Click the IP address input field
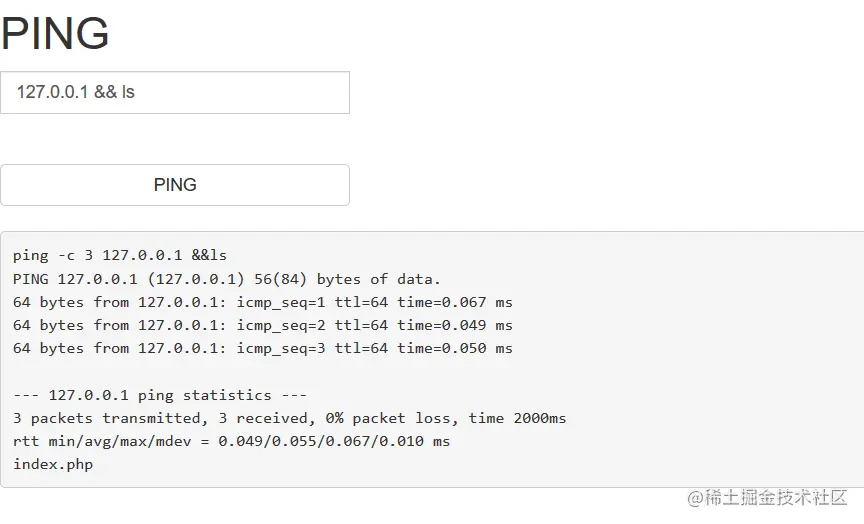The width and height of the screenshot is (864, 524). click(175, 92)
